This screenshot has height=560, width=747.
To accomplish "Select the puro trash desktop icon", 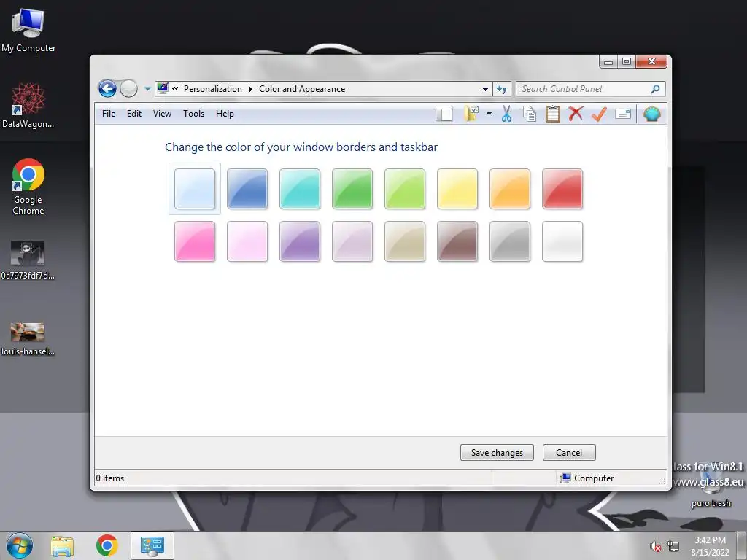I will (711, 486).
